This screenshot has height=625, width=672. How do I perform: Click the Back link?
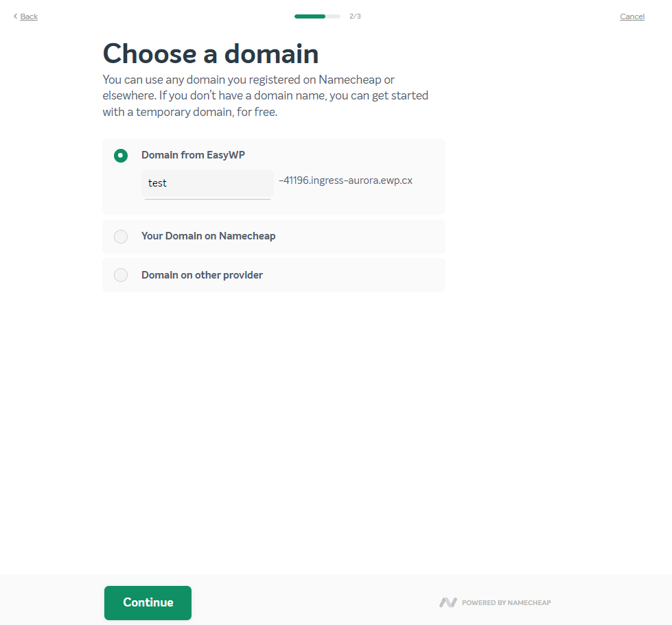[29, 16]
